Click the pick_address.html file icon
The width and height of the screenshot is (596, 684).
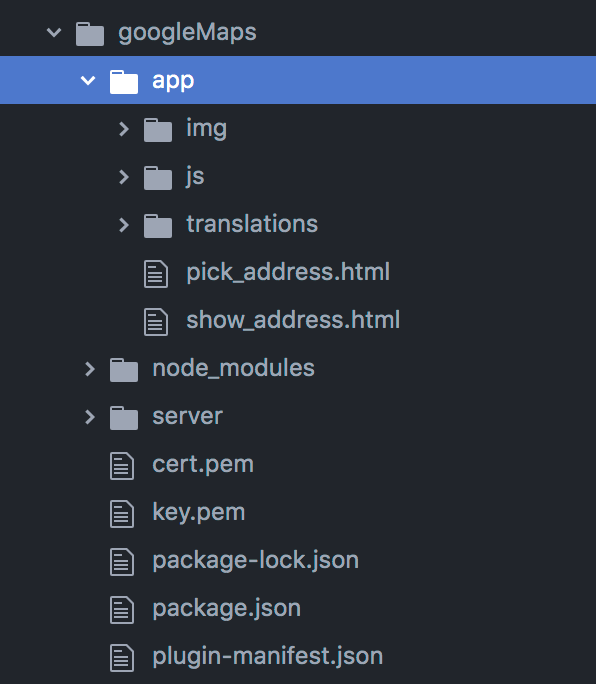(x=156, y=274)
